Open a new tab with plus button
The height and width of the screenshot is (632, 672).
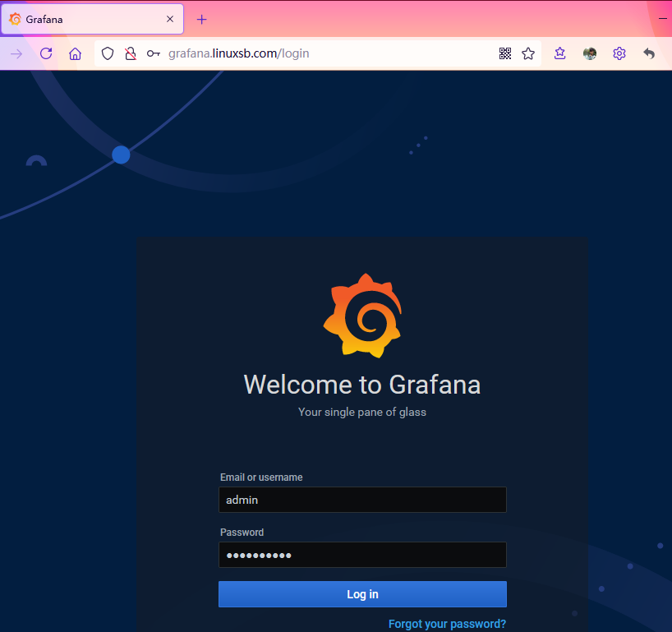click(202, 19)
